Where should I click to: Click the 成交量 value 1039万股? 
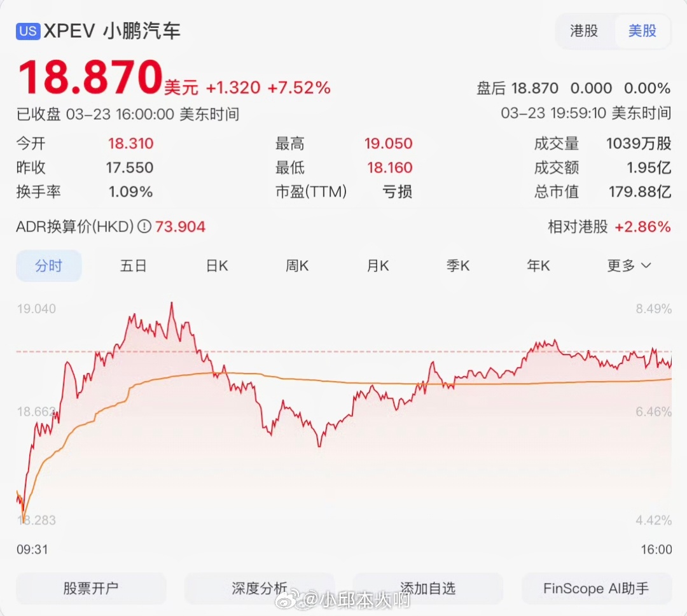(x=639, y=143)
